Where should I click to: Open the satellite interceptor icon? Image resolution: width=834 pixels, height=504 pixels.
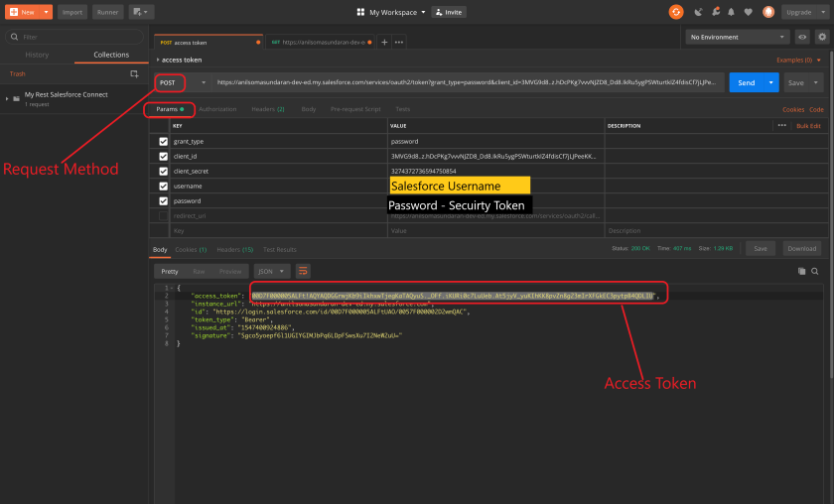tap(698, 12)
